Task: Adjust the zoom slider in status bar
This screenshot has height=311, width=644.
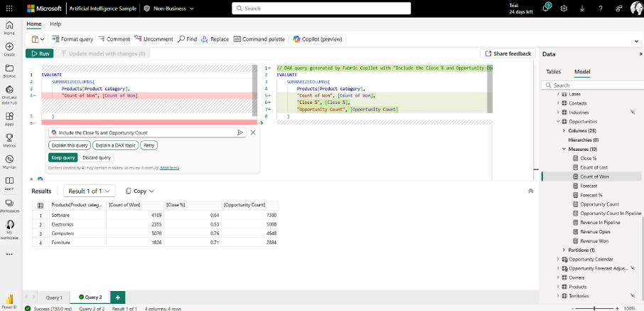Action: [595, 307]
